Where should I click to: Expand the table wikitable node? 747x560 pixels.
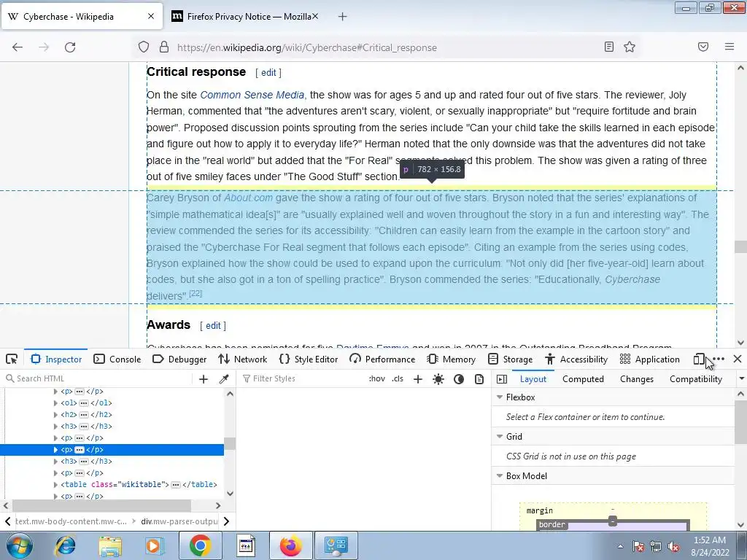(55, 485)
